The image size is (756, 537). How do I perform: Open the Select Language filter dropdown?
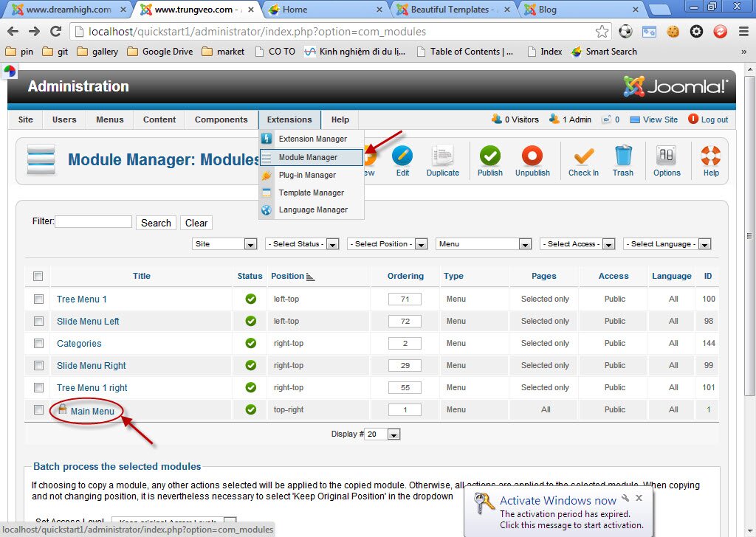tap(667, 243)
